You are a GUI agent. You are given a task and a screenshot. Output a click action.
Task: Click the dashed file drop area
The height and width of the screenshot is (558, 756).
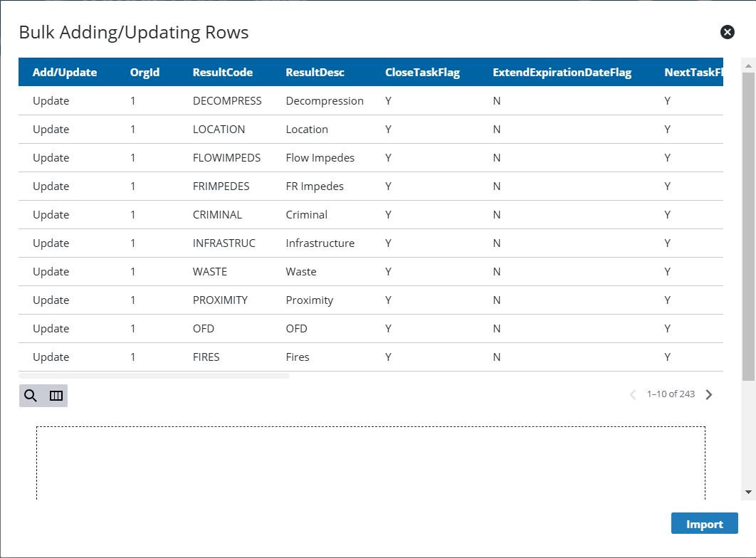370,463
